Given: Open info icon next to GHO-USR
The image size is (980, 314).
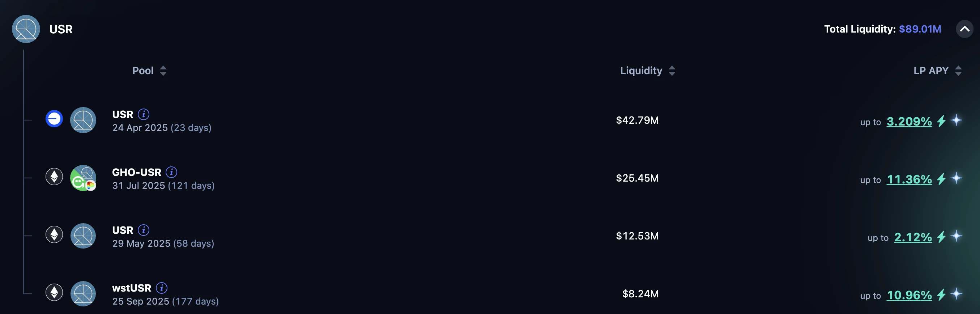Looking at the screenshot, I should click(171, 172).
